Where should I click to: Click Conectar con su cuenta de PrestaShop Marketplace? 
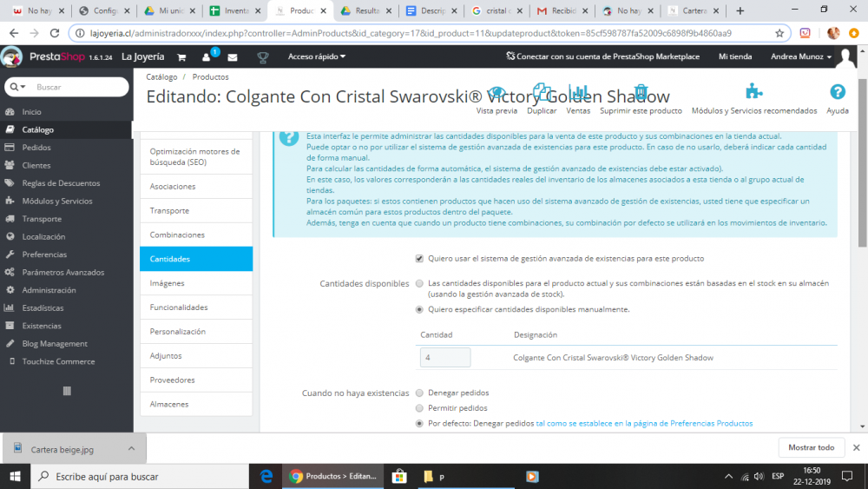click(603, 56)
